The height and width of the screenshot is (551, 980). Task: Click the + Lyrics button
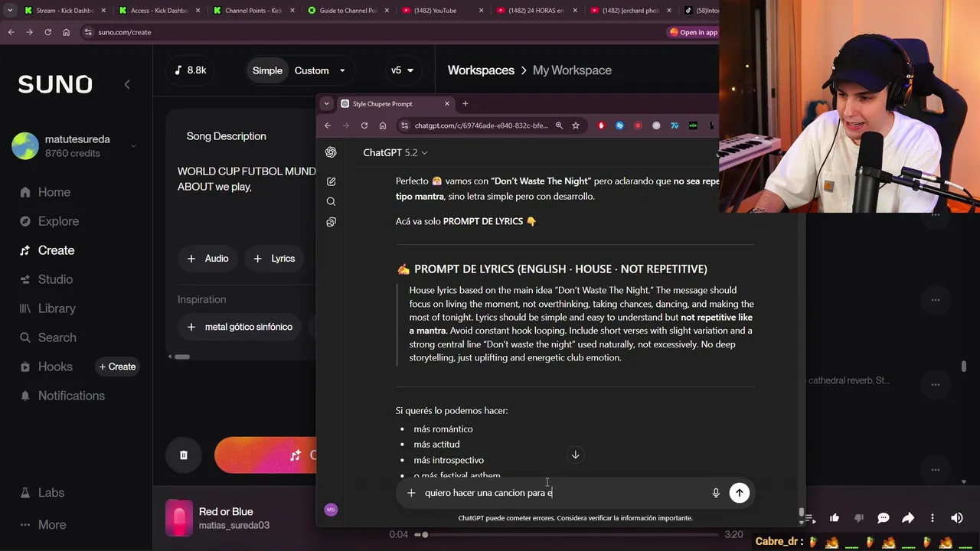[273, 259]
